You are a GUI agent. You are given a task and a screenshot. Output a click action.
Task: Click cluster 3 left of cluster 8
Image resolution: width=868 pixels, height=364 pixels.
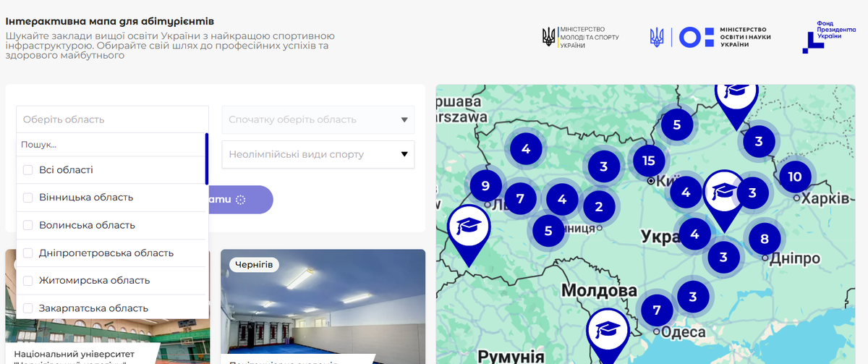click(723, 255)
